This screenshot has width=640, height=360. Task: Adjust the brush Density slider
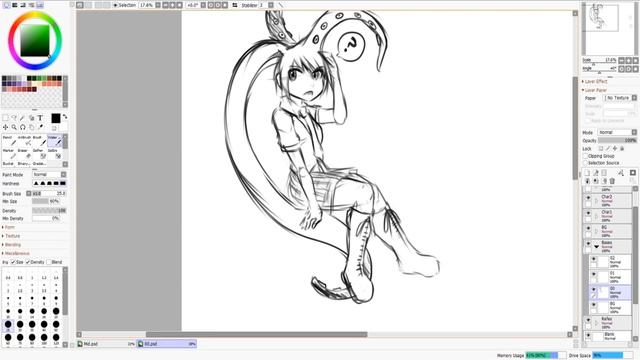(49, 211)
